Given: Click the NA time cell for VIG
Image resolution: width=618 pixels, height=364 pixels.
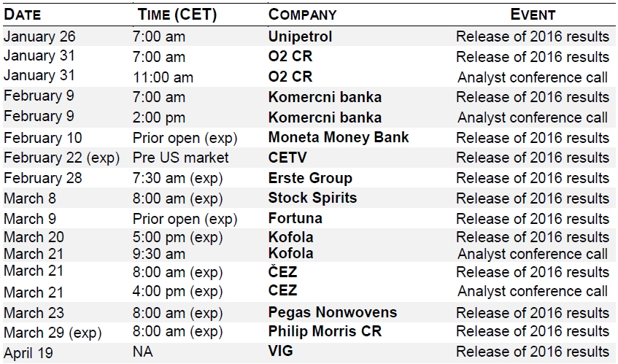Looking at the screenshot, I should tap(142, 352).
